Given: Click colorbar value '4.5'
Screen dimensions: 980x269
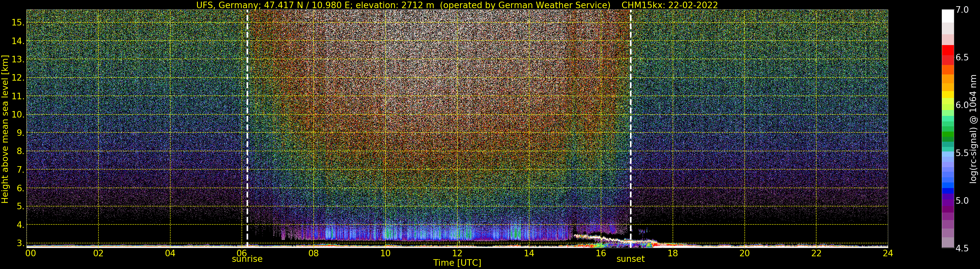Looking at the screenshot, I should point(962,248).
